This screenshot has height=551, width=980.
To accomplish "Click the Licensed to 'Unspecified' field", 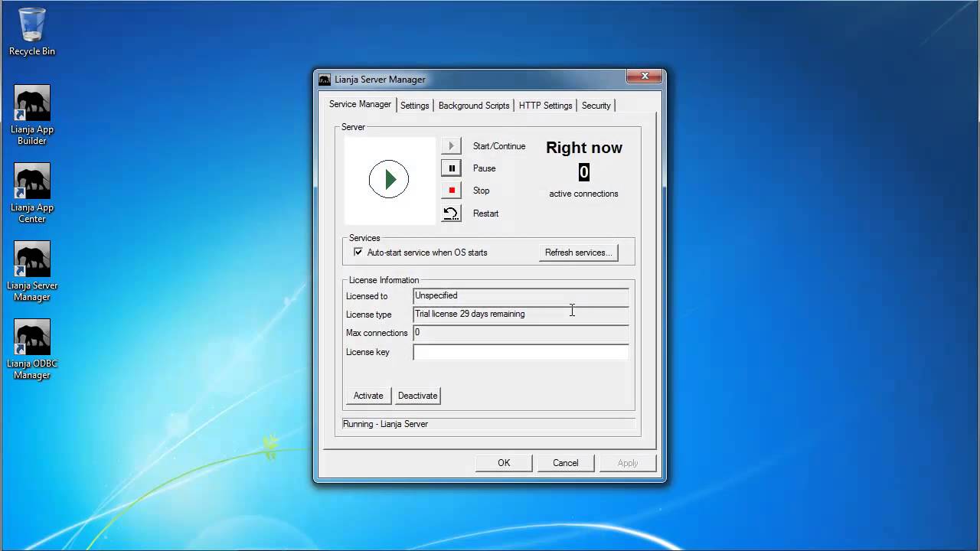I will 521,296.
